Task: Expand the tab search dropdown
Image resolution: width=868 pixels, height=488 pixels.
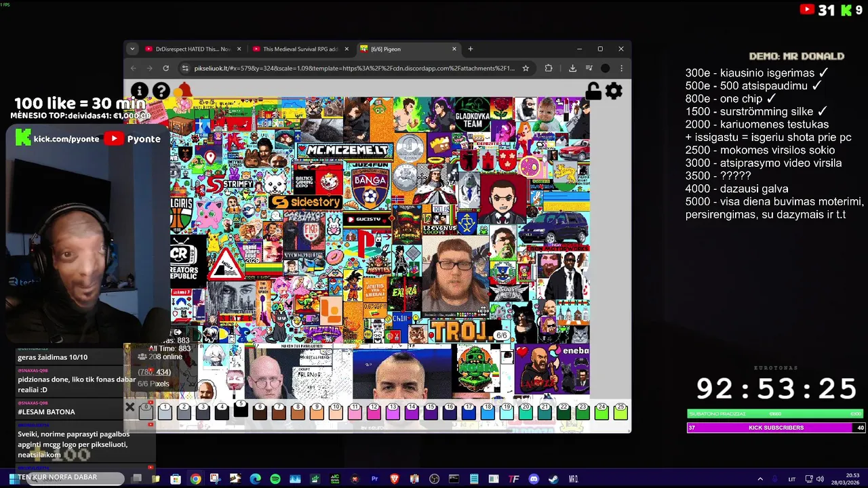Action: (132, 49)
